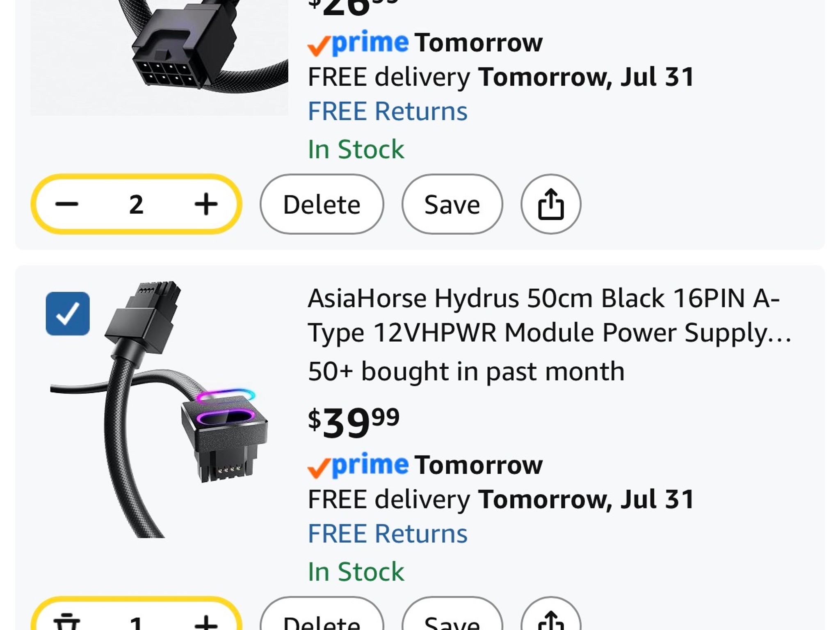Image resolution: width=840 pixels, height=630 pixels.
Task: Save first cable for later
Action: click(452, 204)
